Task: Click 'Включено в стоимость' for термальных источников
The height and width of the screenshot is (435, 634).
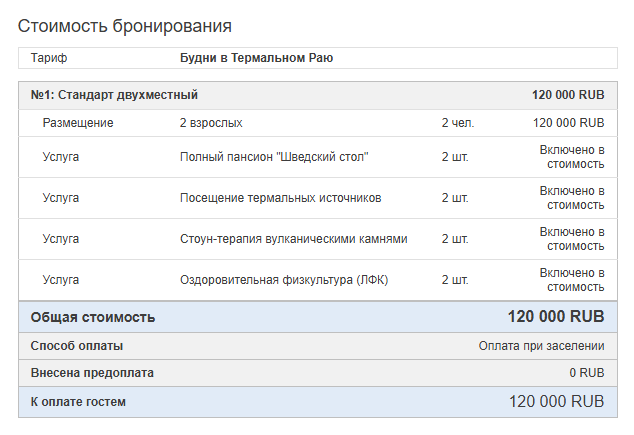Action: tap(572, 198)
